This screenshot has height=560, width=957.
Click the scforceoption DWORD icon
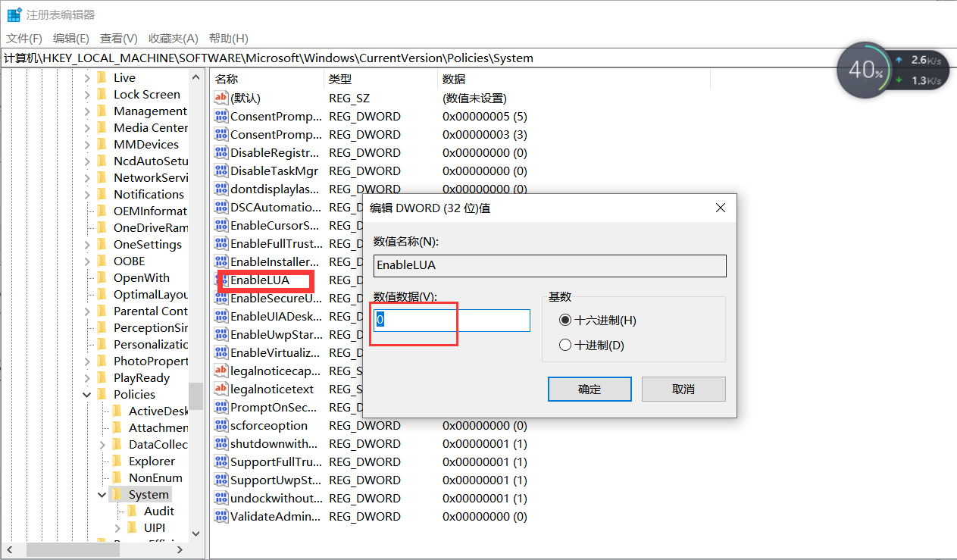tap(221, 425)
